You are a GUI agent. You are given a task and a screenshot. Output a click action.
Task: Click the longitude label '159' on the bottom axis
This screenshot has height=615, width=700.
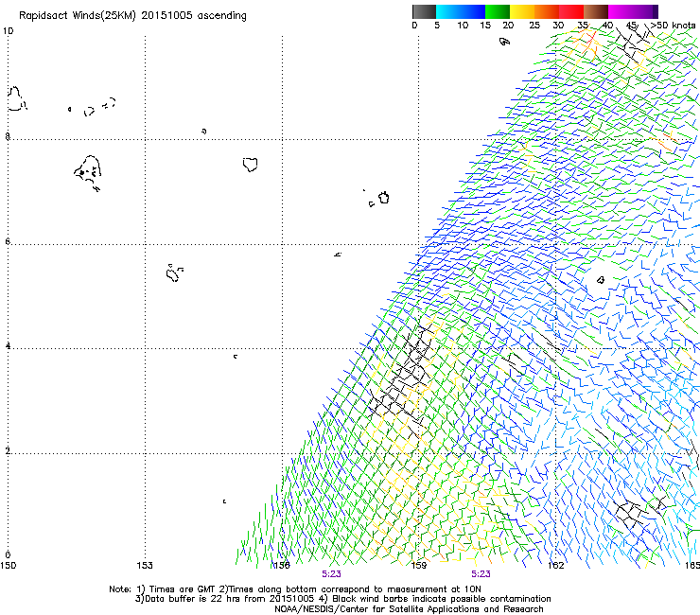[418, 566]
